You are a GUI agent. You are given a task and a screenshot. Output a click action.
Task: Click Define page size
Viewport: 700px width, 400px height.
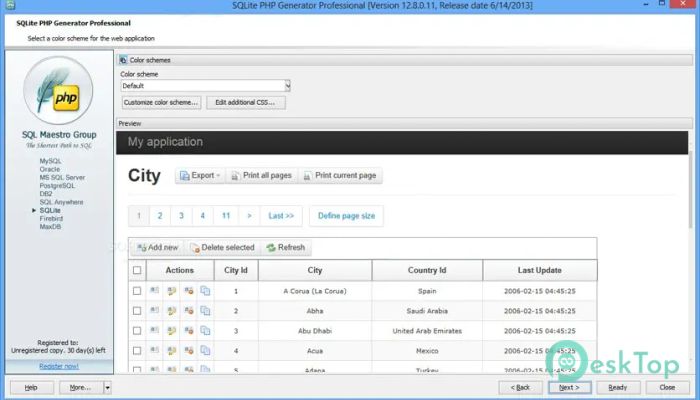click(346, 216)
